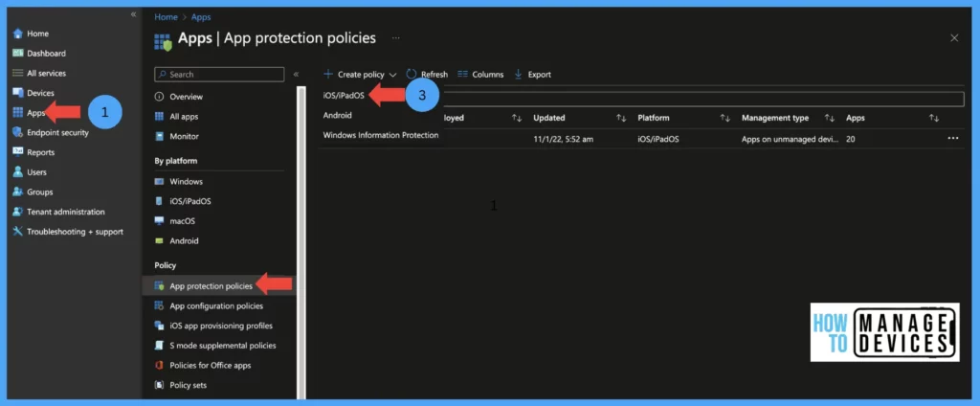
Task: Click the Apps side menu search field
Action: coord(219,75)
